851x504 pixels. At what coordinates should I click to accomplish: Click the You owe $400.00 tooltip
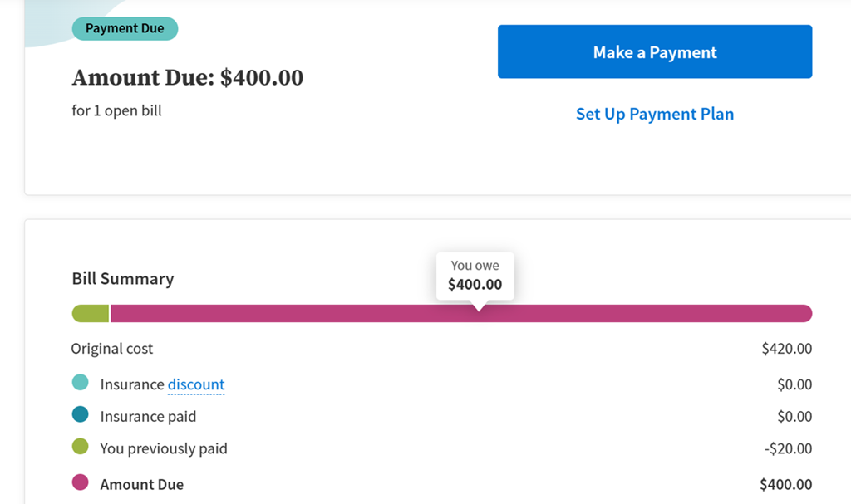[475, 276]
